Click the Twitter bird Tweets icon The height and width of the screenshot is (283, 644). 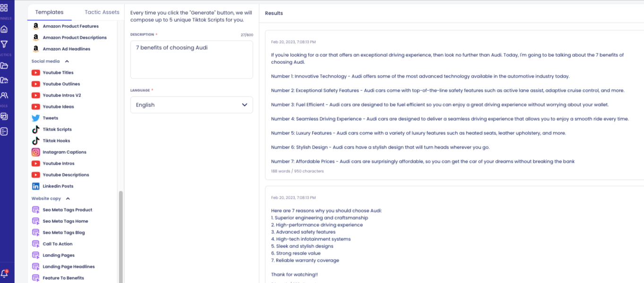pyautogui.click(x=35, y=118)
